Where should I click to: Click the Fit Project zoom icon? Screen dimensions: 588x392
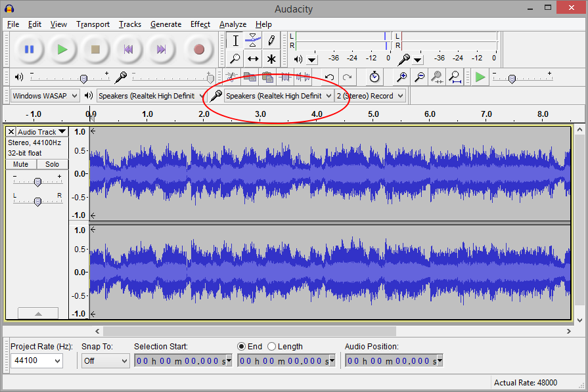455,77
